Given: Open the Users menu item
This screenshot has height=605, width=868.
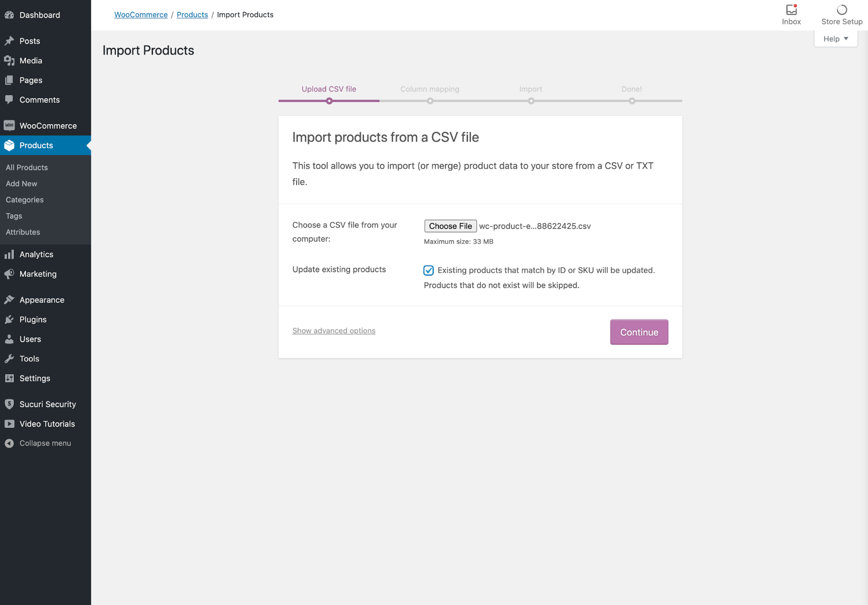Looking at the screenshot, I should point(46,339).
